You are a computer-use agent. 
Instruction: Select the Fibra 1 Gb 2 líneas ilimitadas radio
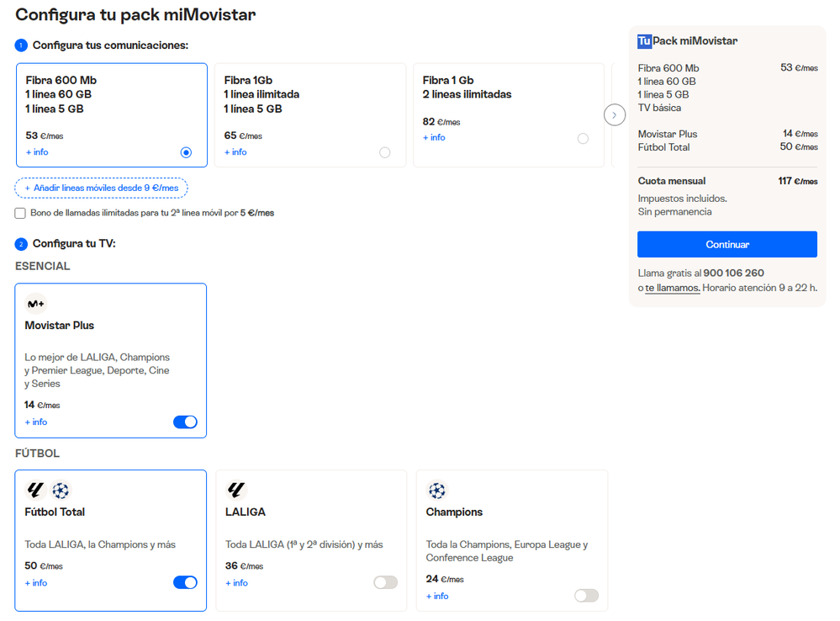(583, 139)
